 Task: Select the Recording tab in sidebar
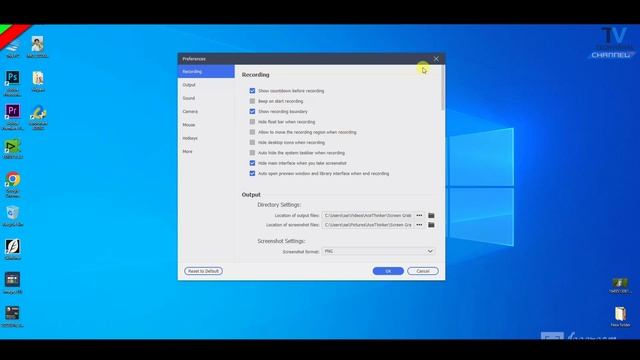[206, 71]
